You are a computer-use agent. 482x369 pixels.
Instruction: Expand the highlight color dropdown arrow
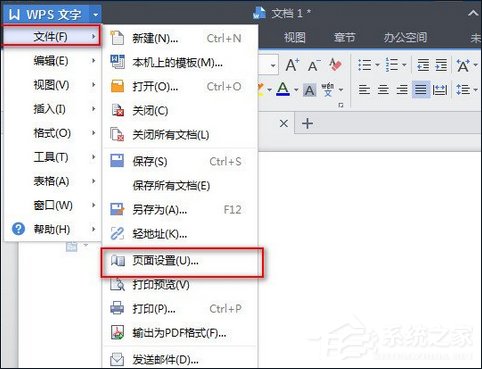[x=269, y=90]
